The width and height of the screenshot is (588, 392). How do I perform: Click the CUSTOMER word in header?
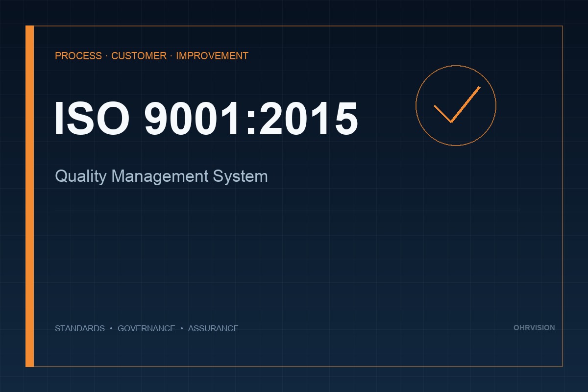[x=139, y=56]
